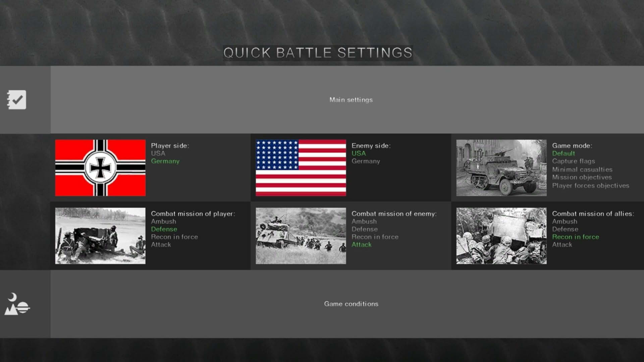Choose Default game mode
The height and width of the screenshot is (362, 644).
coord(563,153)
